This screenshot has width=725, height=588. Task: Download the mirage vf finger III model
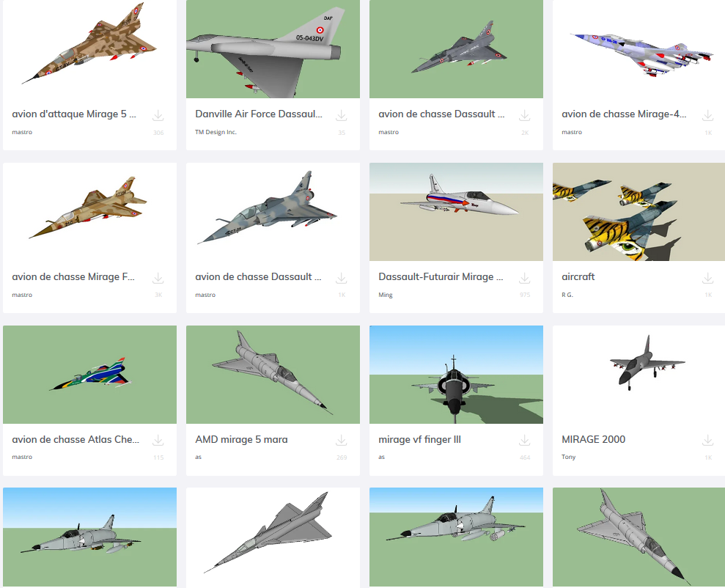(x=524, y=441)
